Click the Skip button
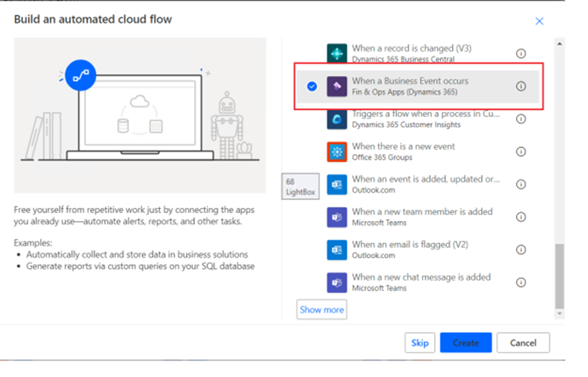This screenshot has height=377, width=588. (x=419, y=343)
